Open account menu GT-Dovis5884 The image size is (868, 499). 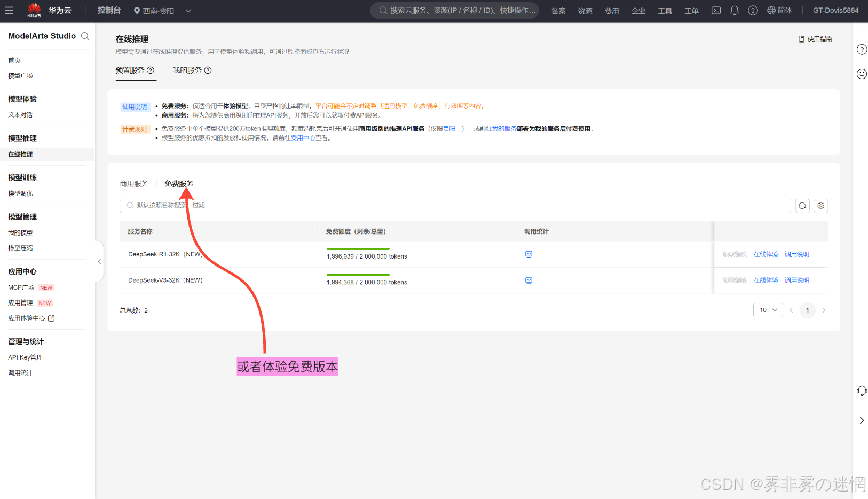click(836, 11)
